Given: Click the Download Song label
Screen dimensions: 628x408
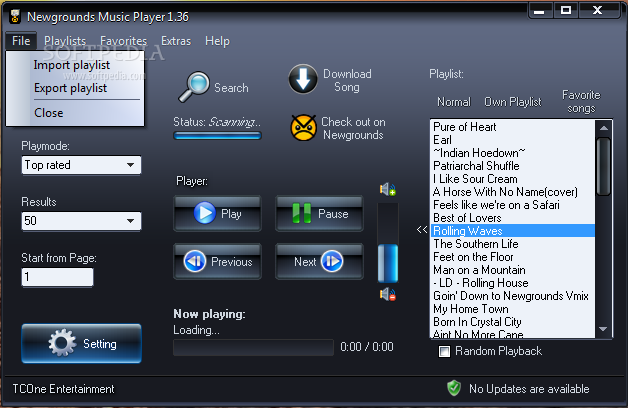Looking at the screenshot, I should 347,80.
